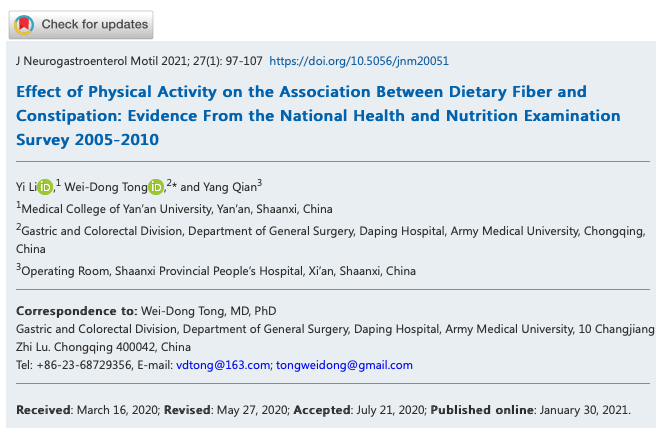Click the Crossmark bookmark icon

coord(24,25)
